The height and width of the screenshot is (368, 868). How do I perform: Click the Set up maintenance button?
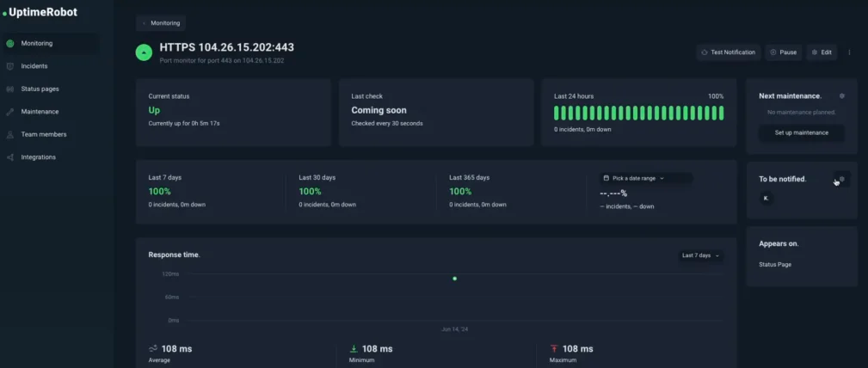[801, 132]
